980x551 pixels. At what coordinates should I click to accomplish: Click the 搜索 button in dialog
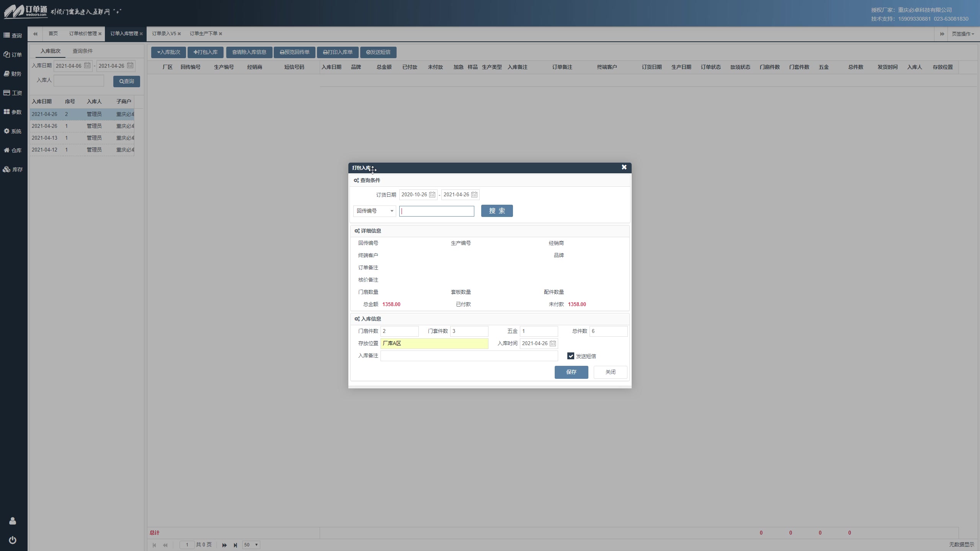pos(497,211)
